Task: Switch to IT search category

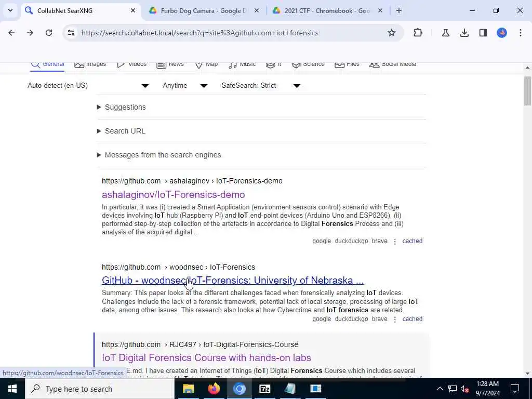Action: 273,64
